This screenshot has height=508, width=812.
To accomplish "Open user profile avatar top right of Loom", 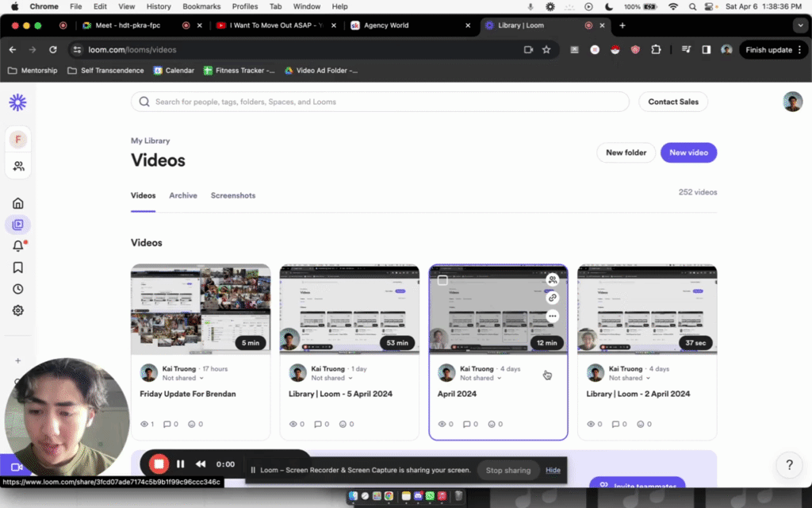I will point(792,102).
